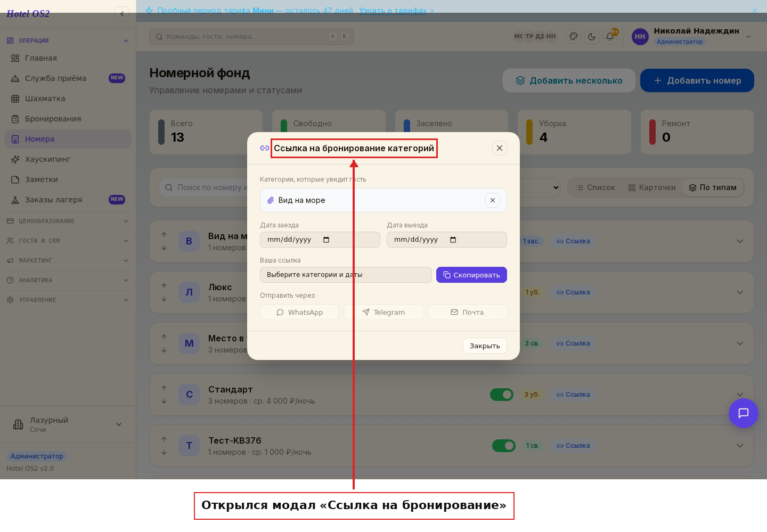Image resolution: width=767 pixels, height=532 pixels.
Task: Open the check-in date calendar picker icon
Action: (x=327, y=240)
